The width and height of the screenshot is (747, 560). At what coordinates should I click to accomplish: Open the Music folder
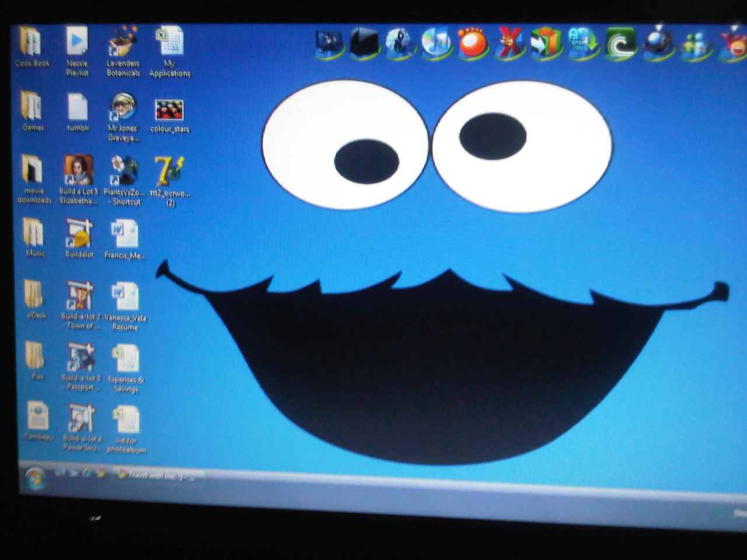(34, 237)
